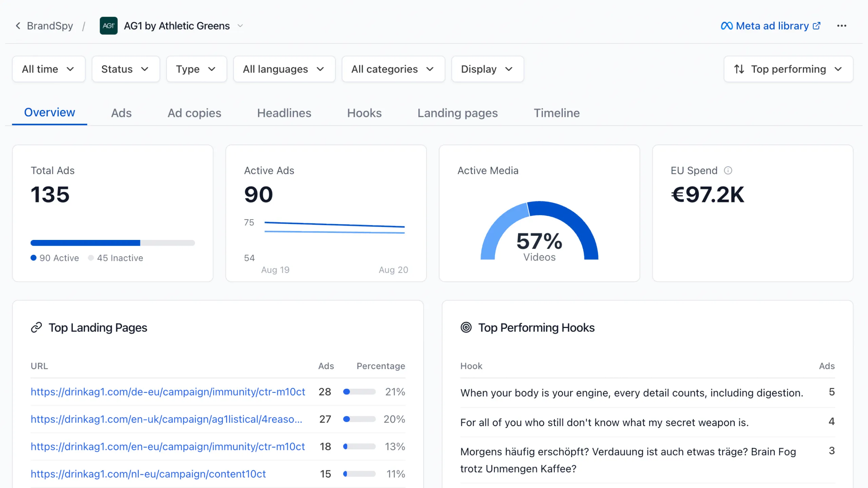Click the Active Ads value 90

(258, 195)
